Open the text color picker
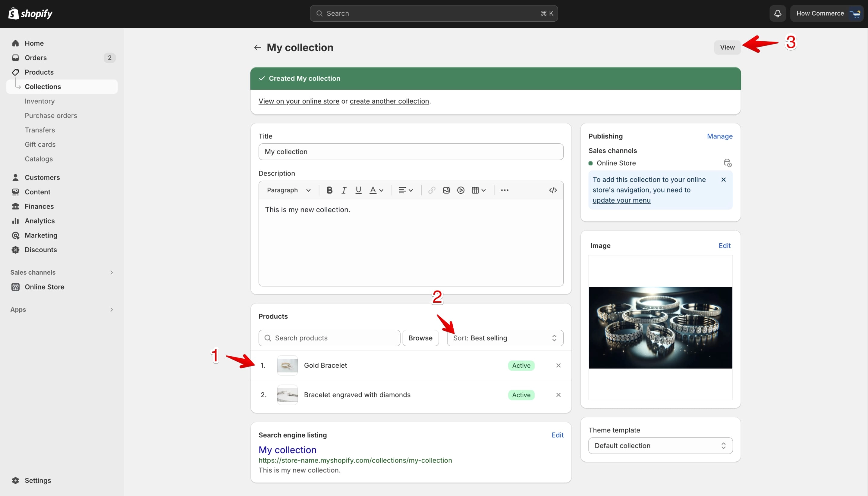The width and height of the screenshot is (868, 496). tap(377, 190)
